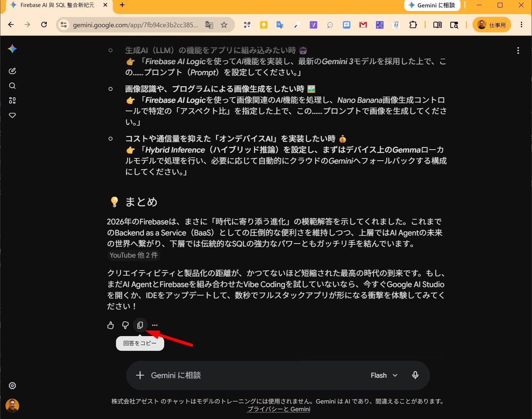This screenshot has height=419, width=532.
Task: Open the Gmail extension icon
Action: 363,25
